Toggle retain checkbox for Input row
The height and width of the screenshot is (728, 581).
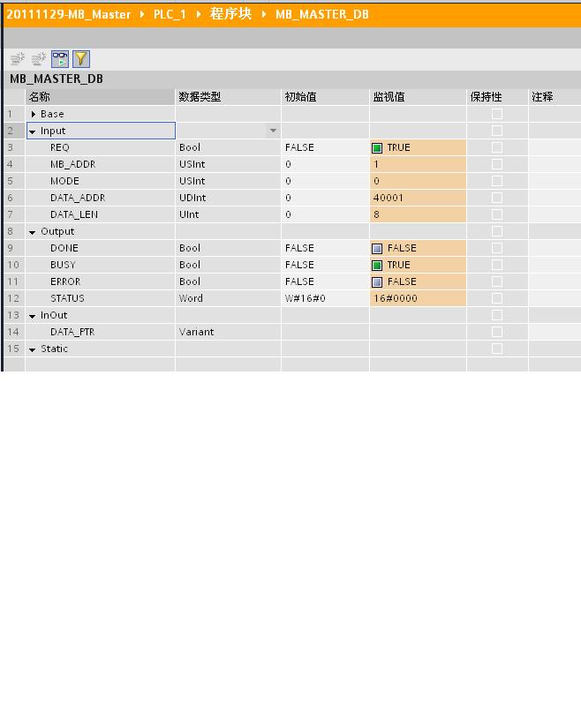(497, 131)
